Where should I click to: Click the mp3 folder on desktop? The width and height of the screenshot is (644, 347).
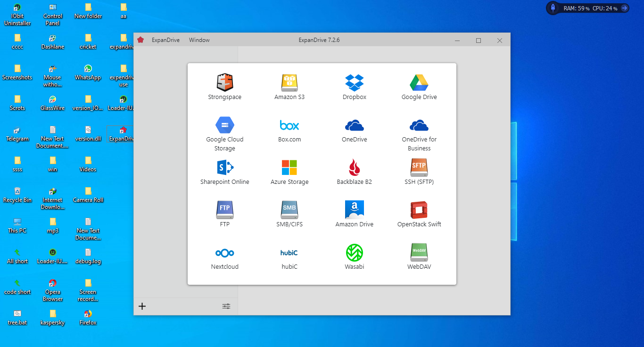53,225
